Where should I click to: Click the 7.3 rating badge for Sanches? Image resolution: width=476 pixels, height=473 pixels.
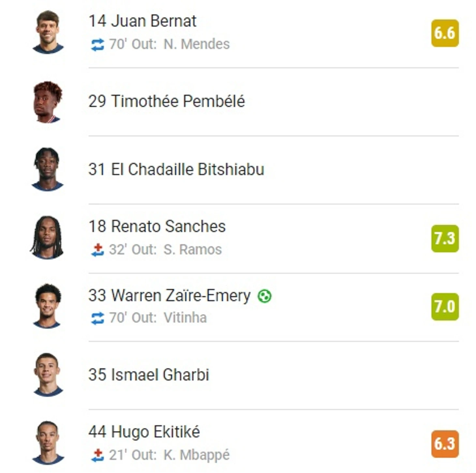445,239
